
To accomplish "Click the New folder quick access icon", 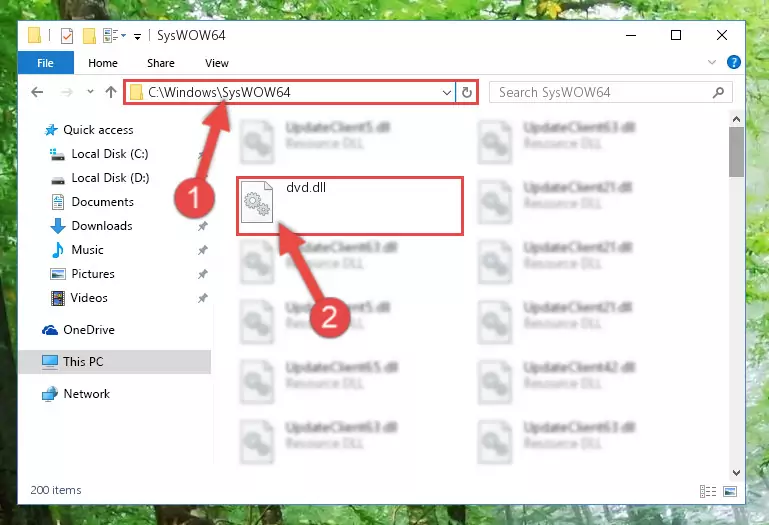I will (x=89, y=36).
